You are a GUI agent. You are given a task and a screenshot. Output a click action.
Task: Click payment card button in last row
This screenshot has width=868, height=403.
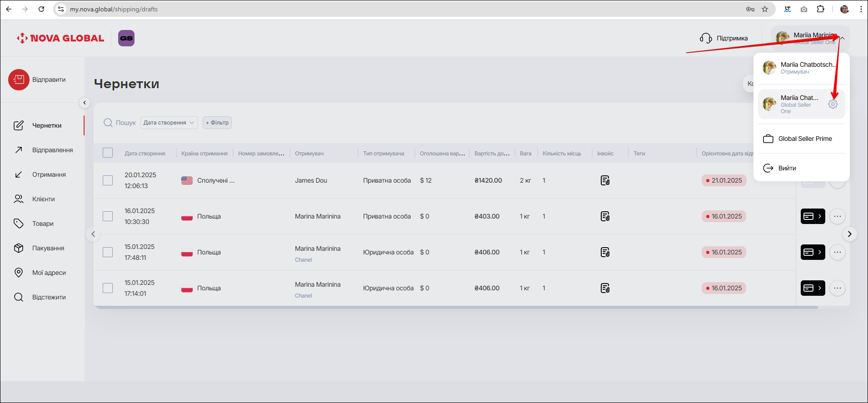pyautogui.click(x=812, y=288)
